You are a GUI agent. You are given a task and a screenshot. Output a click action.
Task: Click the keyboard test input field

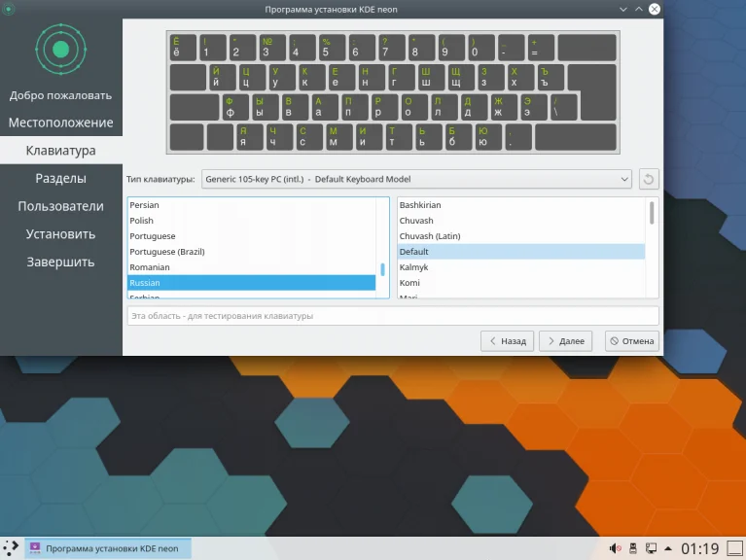coord(393,316)
